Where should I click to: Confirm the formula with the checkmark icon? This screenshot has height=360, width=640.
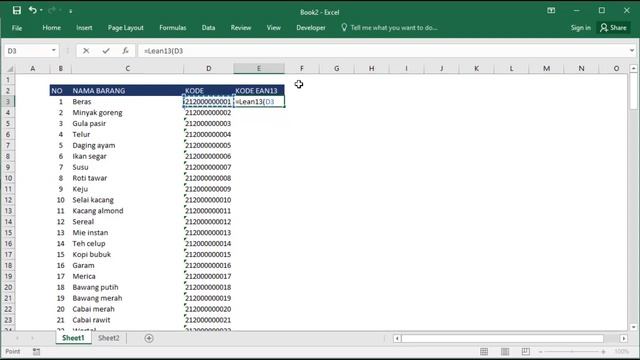point(106,51)
